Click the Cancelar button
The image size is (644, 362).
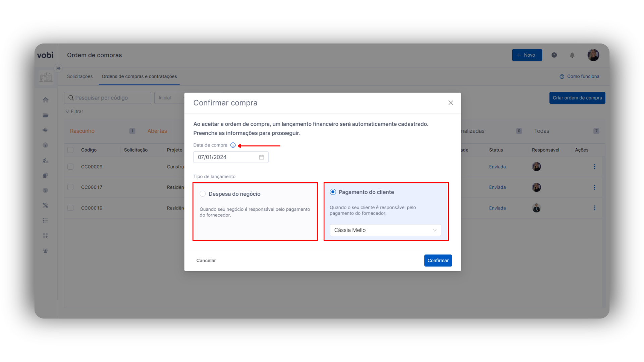pyautogui.click(x=206, y=260)
